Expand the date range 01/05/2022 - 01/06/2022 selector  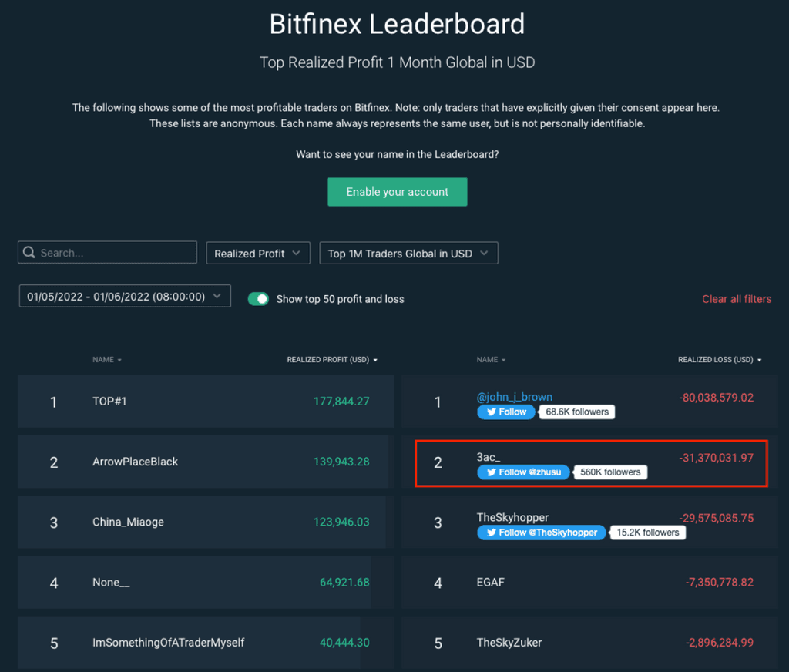click(x=125, y=297)
